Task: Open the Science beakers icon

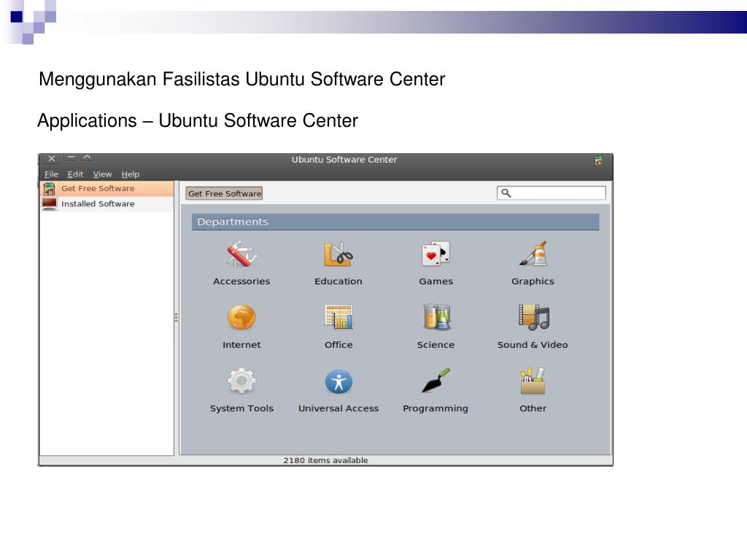Action: point(436,317)
